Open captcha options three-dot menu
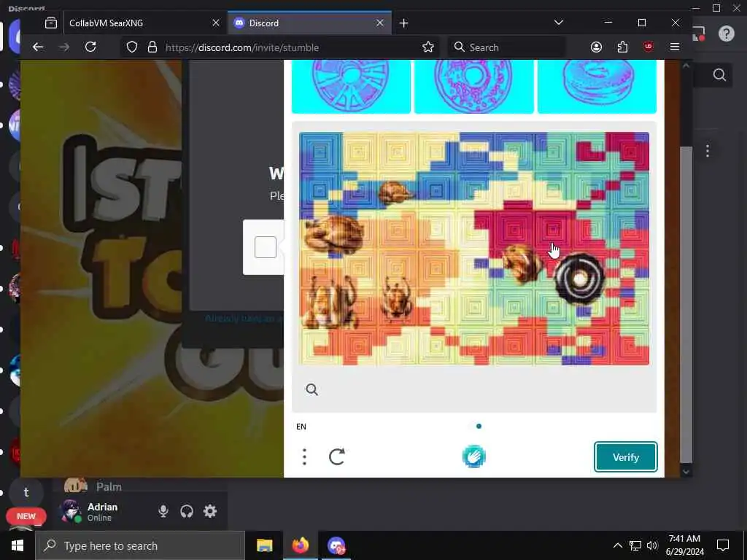This screenshot has height=560, width=747. [304, 456]
